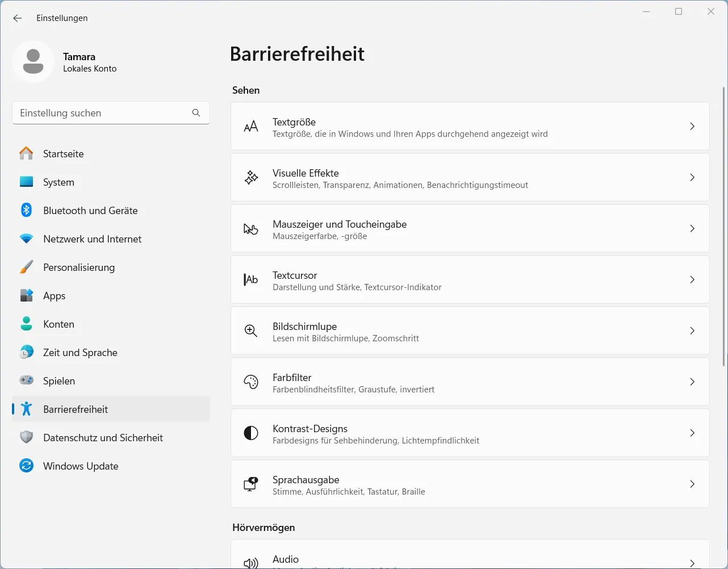Click the vertical scrollbar on the right

(x=723, y=227)
